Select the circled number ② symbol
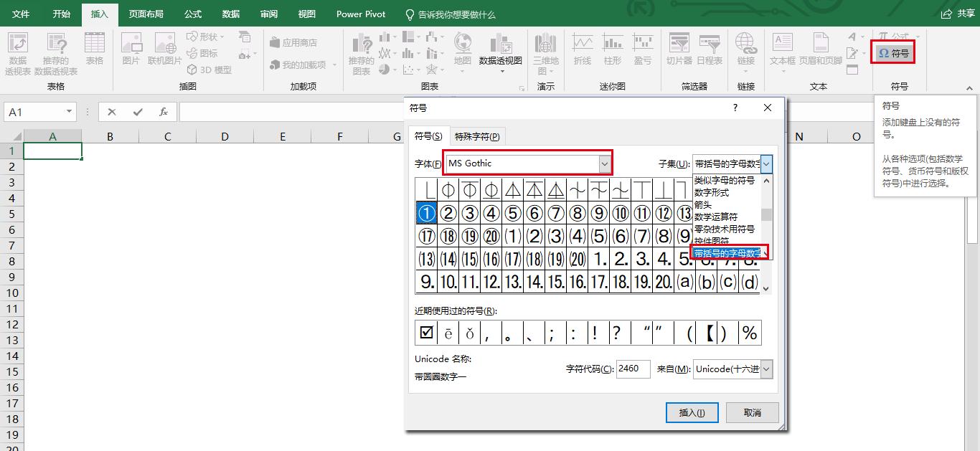Screen dimensions: 980x451 tap(448, 212)
